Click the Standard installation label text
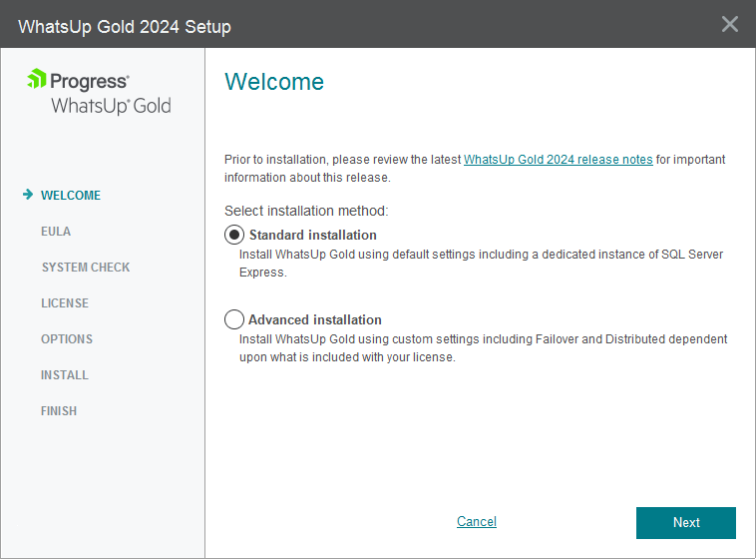 coord(312,235)
